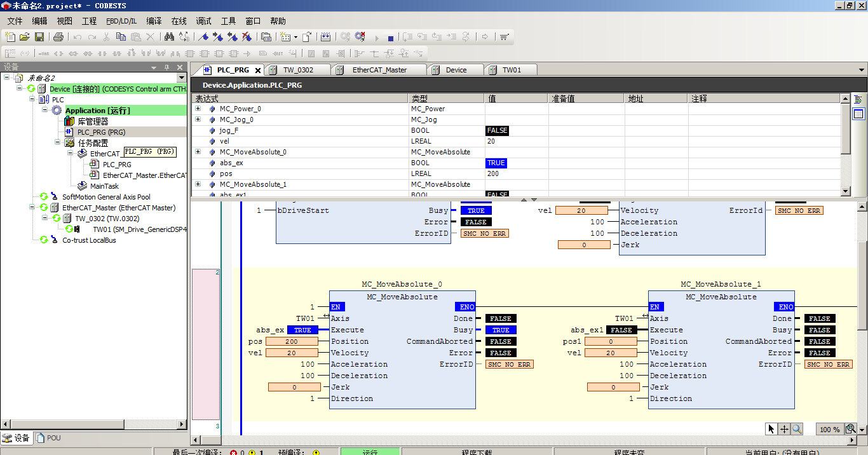Select the arrow pointer tool in the editor
Screen dimensions: 868x455
(771, 429)
